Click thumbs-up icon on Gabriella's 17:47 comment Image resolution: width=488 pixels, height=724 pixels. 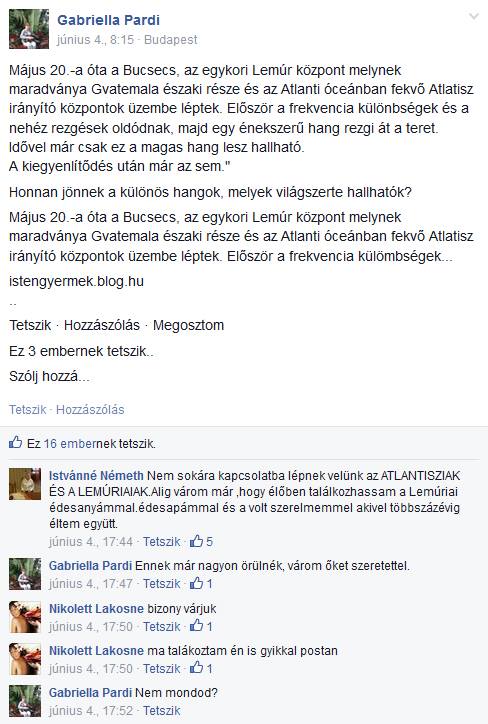196,583
